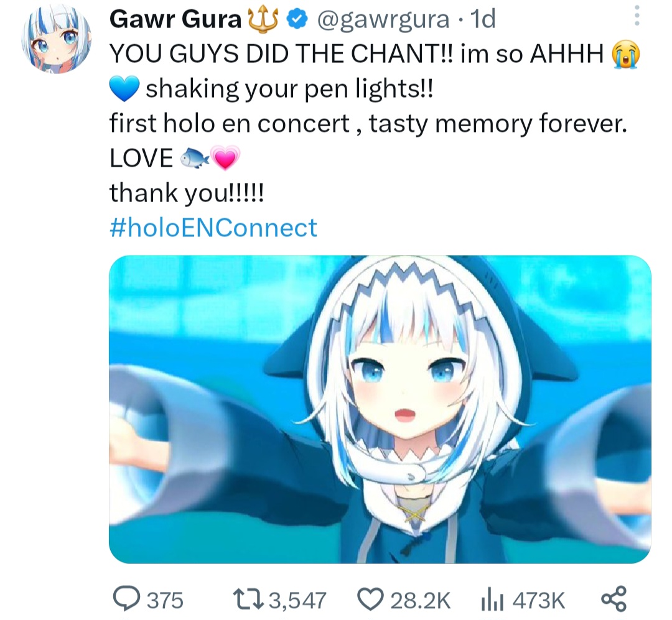Retweet this post using the retweet icon
672x620 pixels.
(x=247, y=599)
